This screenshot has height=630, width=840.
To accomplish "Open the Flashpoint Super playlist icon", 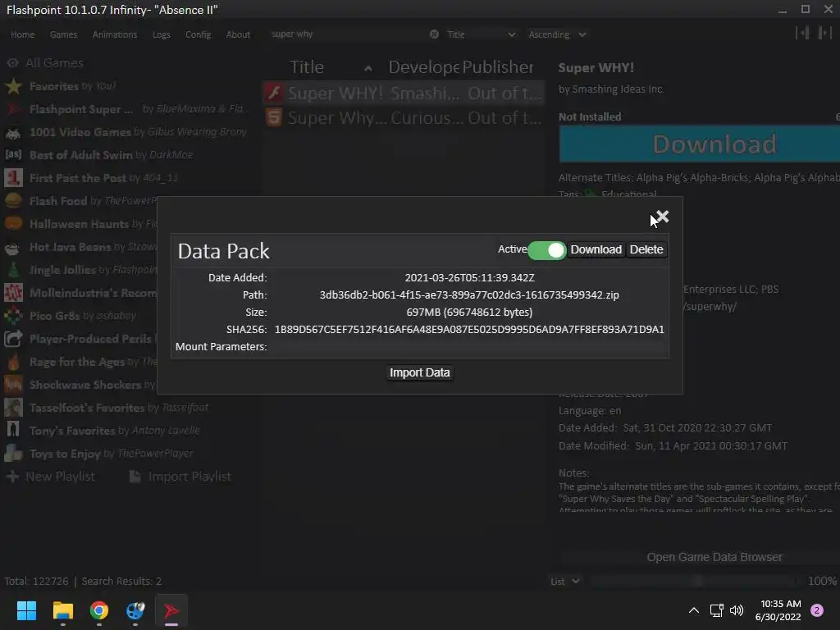I will click(x=13, y=109).
